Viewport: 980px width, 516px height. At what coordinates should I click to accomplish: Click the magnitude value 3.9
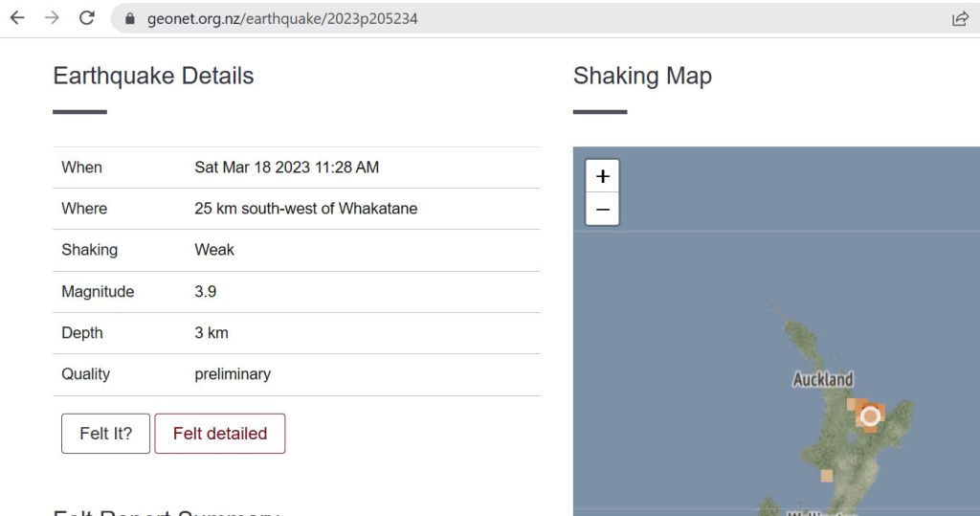[205, 292]
